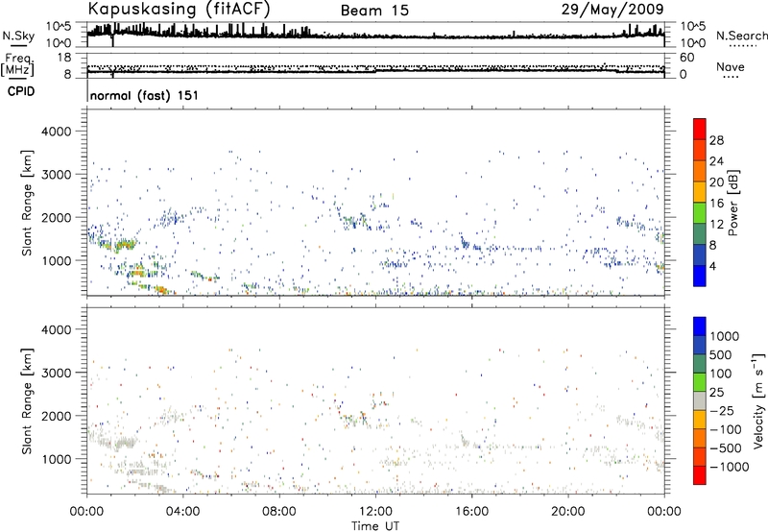Click the 'Slant Range [km]' label of velocity panel
Screen dimensions: 768x532
[x=28, y=401]
